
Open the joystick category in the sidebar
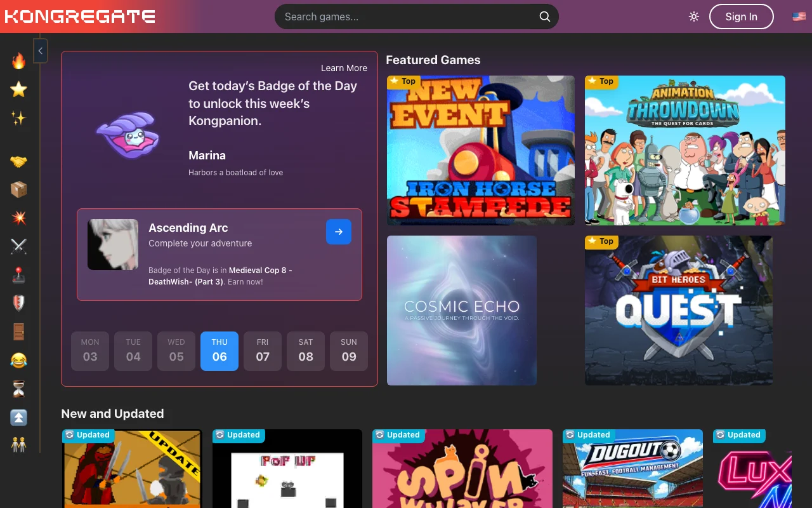pyautogui.click(x=19, y=275)
